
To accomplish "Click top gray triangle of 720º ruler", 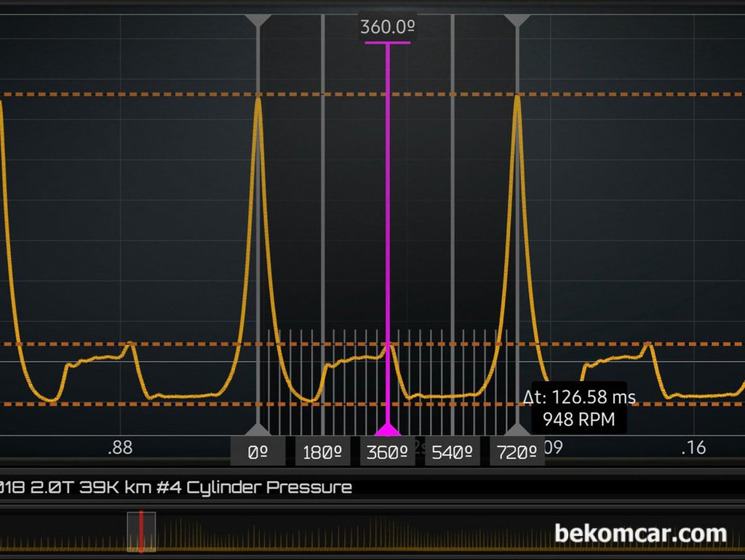I will click(517, 20).
